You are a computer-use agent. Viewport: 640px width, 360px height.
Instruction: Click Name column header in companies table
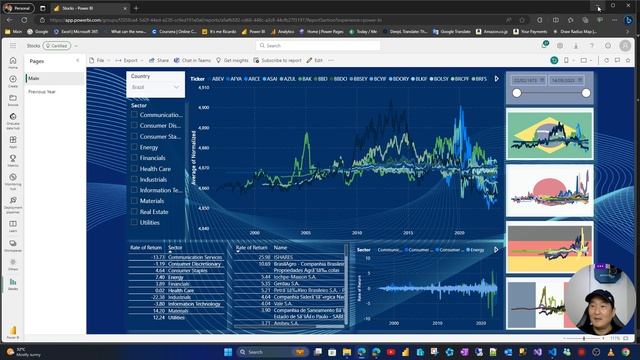(x=280, y=247)
